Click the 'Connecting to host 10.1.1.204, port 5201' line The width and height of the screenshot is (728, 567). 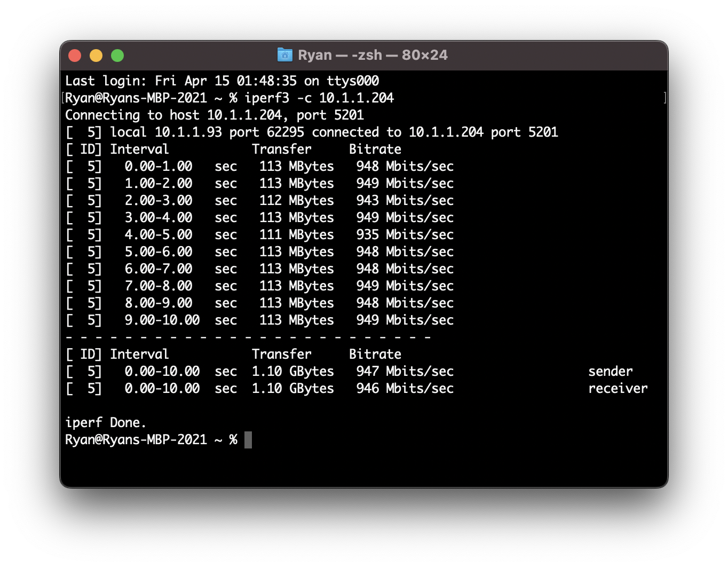point(215,115)
